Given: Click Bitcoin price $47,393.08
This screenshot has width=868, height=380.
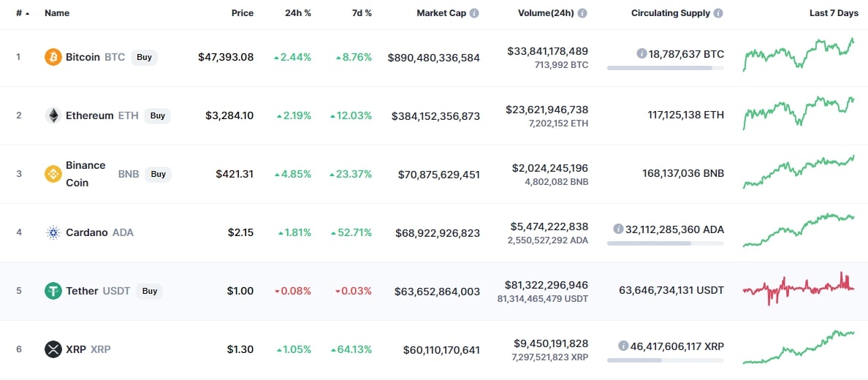Looking at the screenshot, I should coord(226,57).
